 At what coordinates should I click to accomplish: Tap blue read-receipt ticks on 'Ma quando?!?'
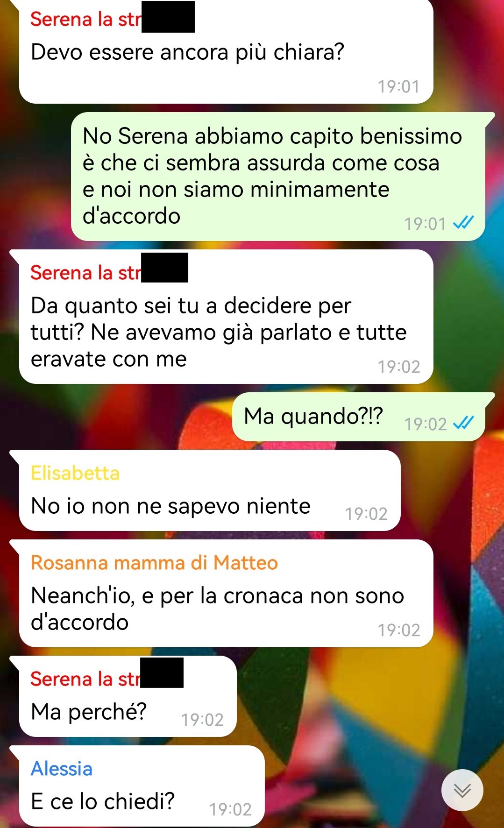463,423
